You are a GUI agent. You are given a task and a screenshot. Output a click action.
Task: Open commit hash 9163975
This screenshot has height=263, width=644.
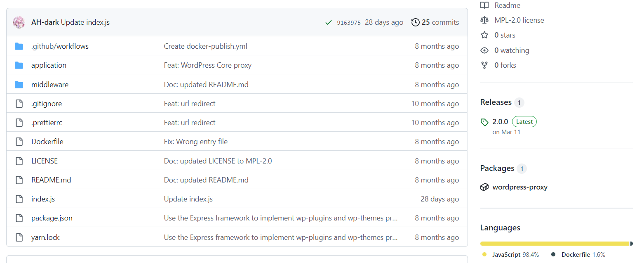tap(349, 23)
